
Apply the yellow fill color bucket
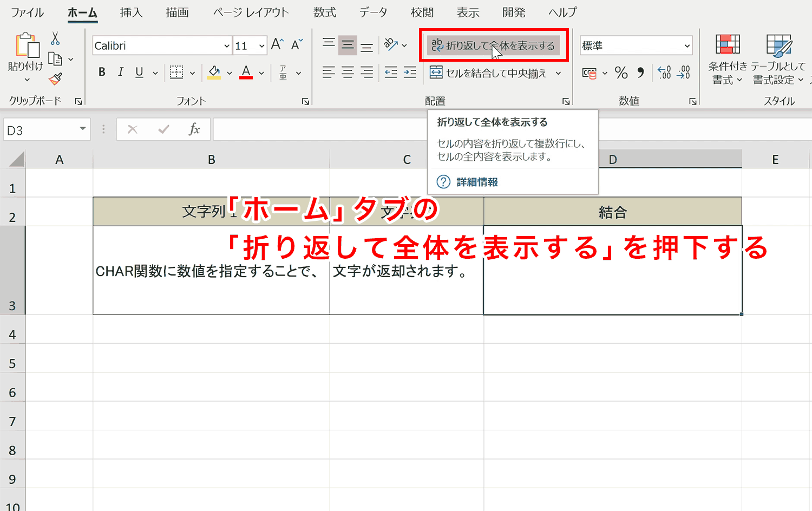coord(214,73)
